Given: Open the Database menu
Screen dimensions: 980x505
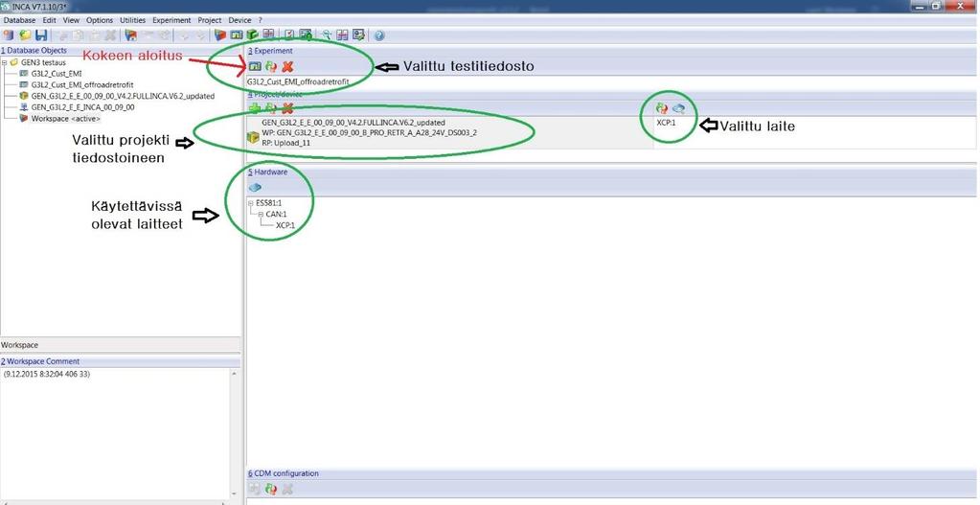Looking at the screenshot, I should [20, 20].
